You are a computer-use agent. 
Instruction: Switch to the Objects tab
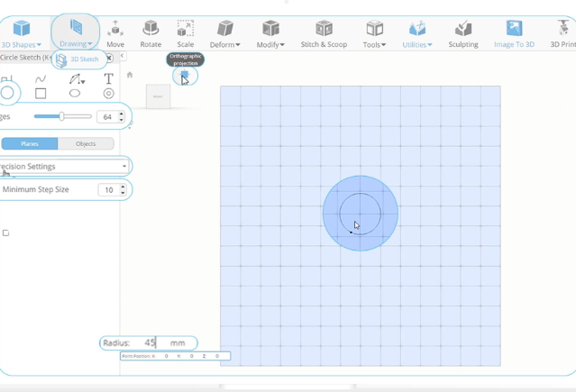[x=86, y=143]
